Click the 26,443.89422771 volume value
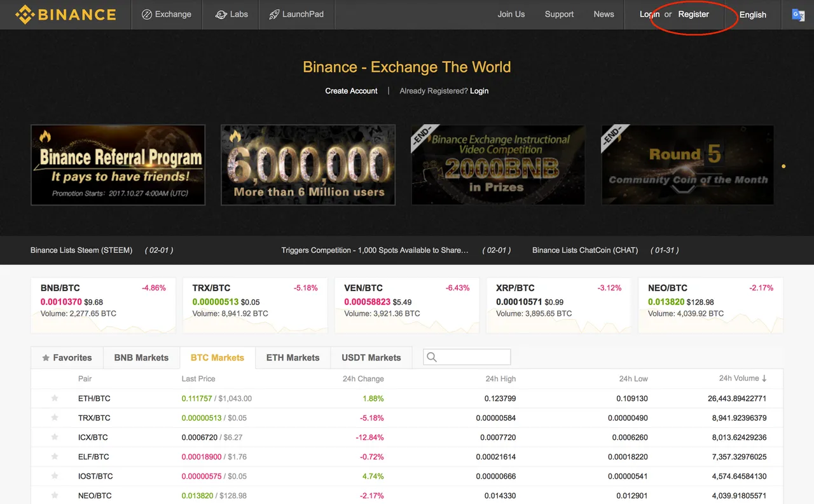 click(x=737, y=398)
